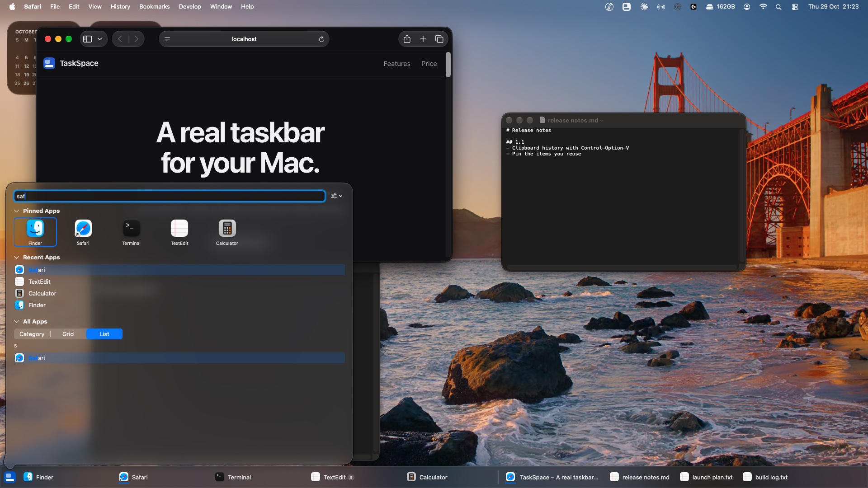This screenshot has width=868, height=488.
Task: Toggle the Safari sidebar
Action: pyautogui.click(x=88, y=39)
